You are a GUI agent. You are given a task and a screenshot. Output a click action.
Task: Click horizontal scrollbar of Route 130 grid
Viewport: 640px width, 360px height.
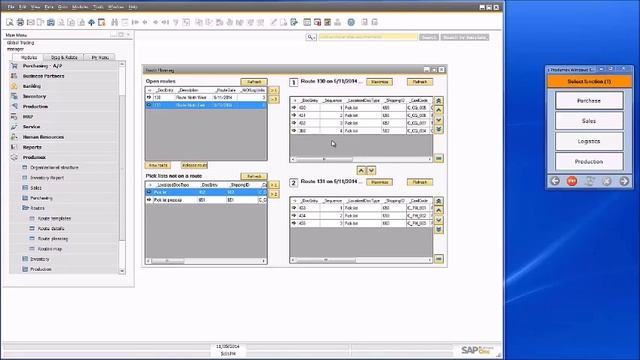(x=361, y=159)
